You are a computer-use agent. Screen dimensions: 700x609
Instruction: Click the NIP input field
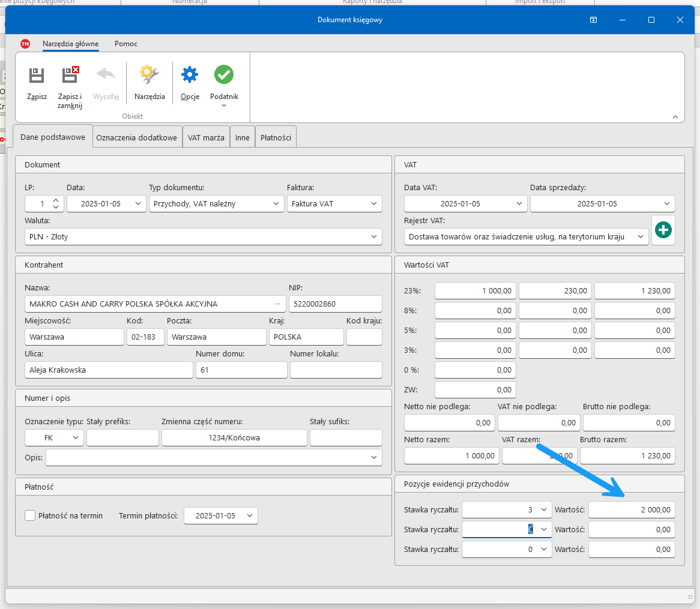click(335, 304)
